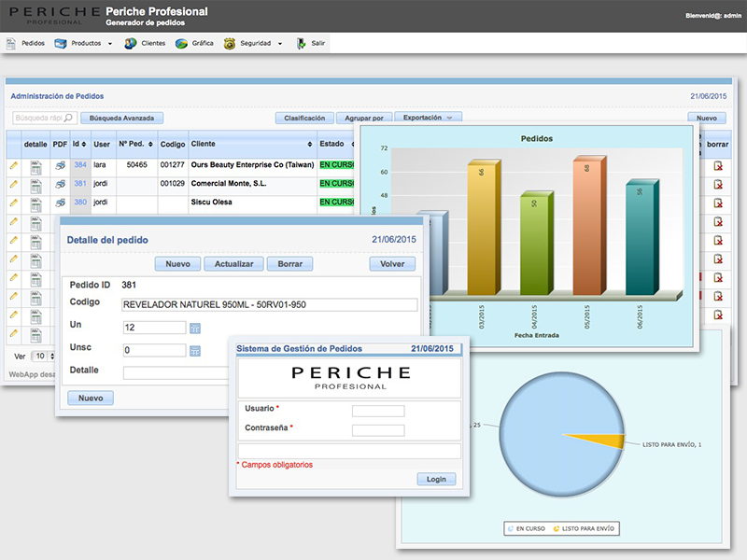Click Nuevo beside Actualizar in Detalle del pedido

177,264
